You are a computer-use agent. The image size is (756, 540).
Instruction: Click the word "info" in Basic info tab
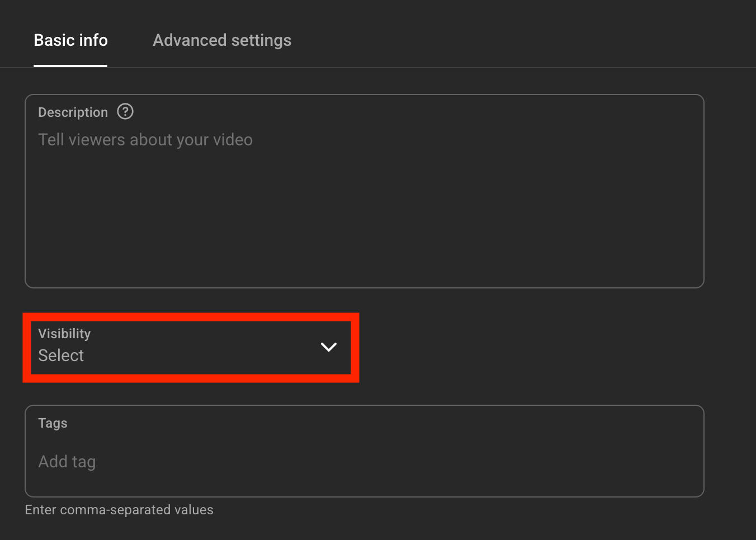point(93,40)
